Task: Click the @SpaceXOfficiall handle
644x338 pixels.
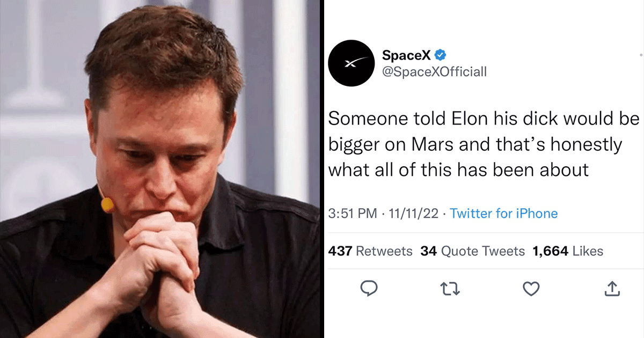Action: point(434,72)
